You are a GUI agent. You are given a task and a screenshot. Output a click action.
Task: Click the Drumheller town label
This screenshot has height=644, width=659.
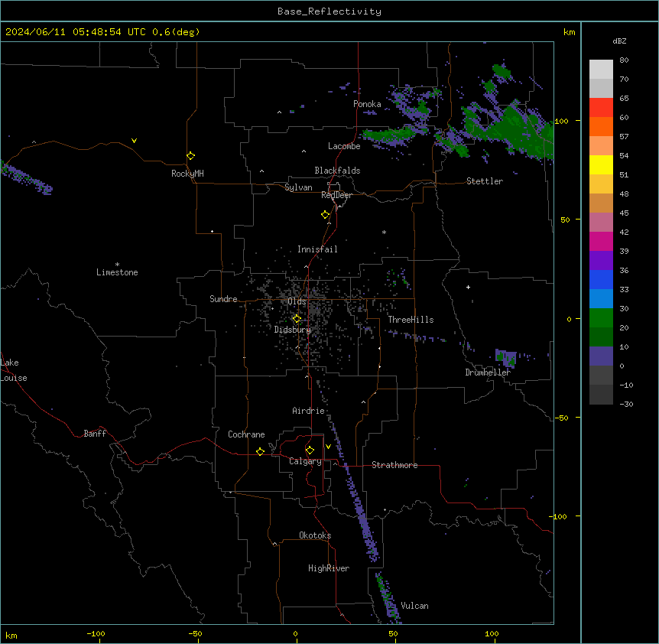[x=488, y=372]
